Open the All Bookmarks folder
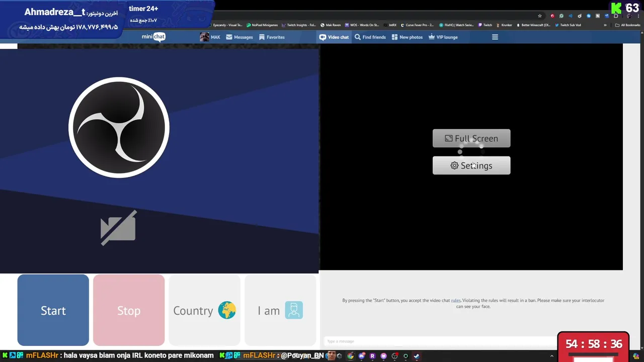 point(627,25)
